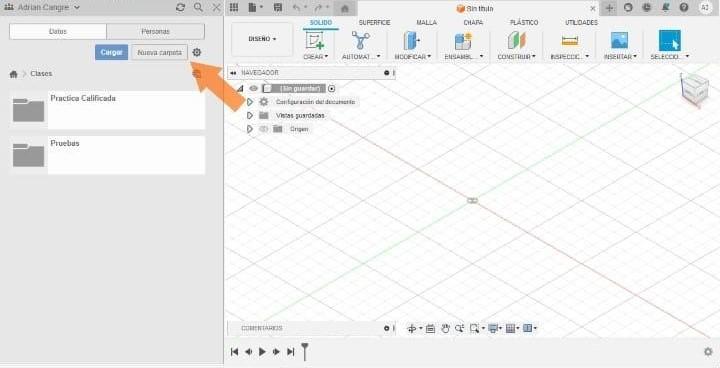
Task: Switch to the Chapa tab
Action: 473,23
